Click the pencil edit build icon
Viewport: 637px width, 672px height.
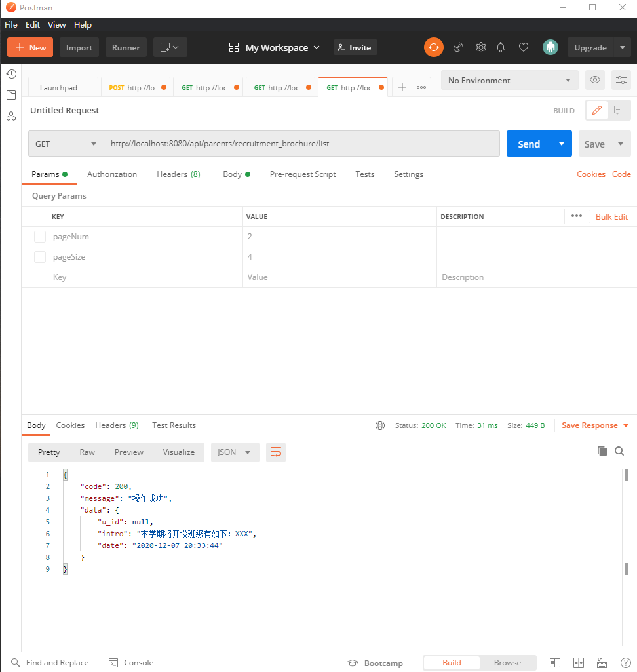(597, 110)
